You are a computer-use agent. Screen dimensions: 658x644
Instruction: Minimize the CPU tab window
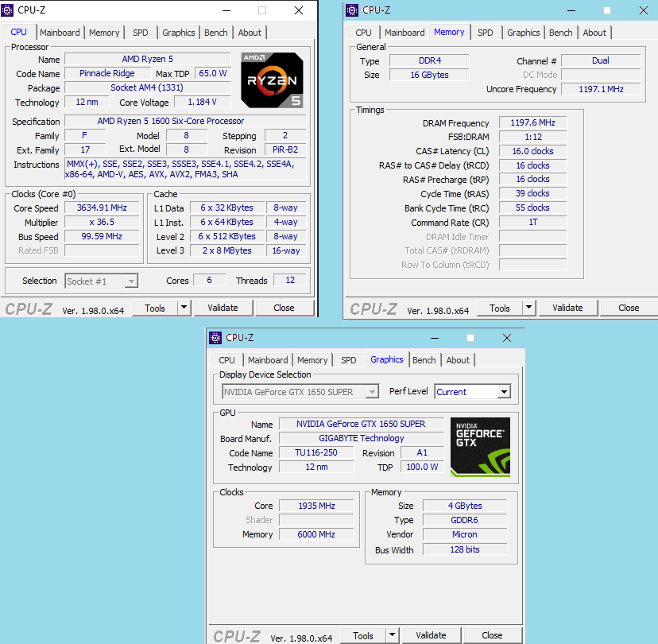pyautogui.click(x=226, y=10)
